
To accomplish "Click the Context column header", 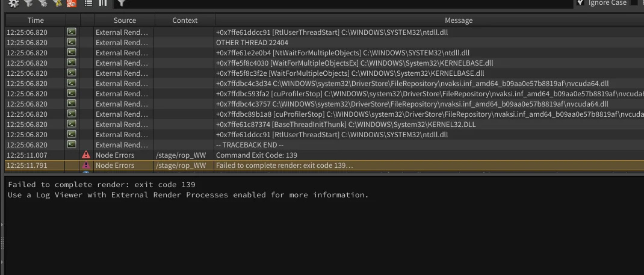I will (x=185, y=20).
